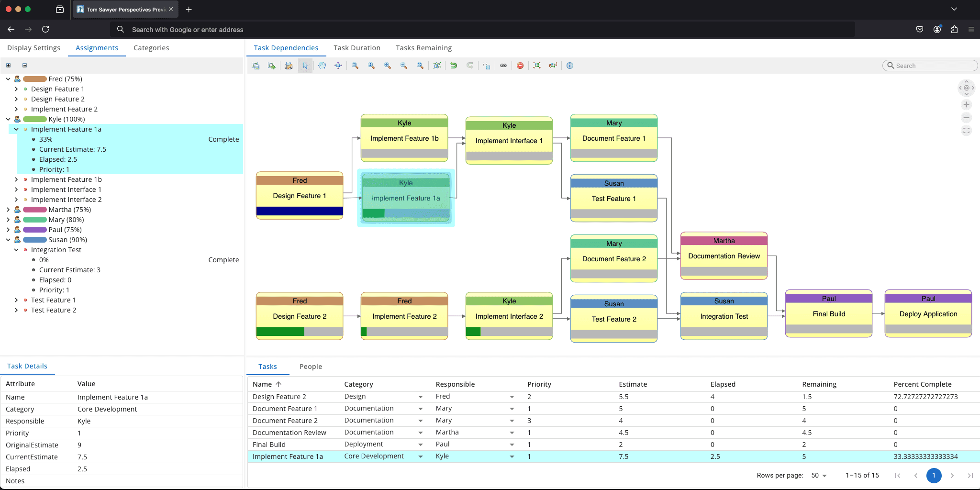Open the Print diagram icon
980x490 pixels.
[289, 66]
